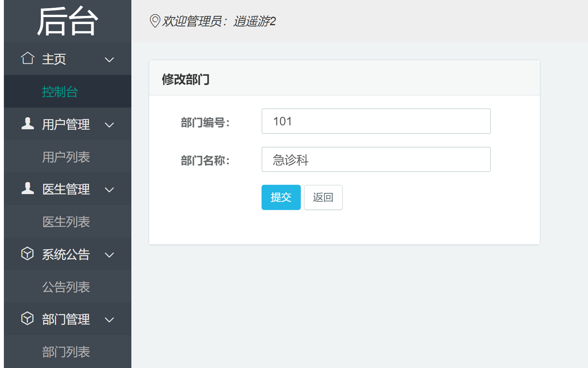
Task: Toggle the chevron beside 用户管理
Action: coord(110,125)
